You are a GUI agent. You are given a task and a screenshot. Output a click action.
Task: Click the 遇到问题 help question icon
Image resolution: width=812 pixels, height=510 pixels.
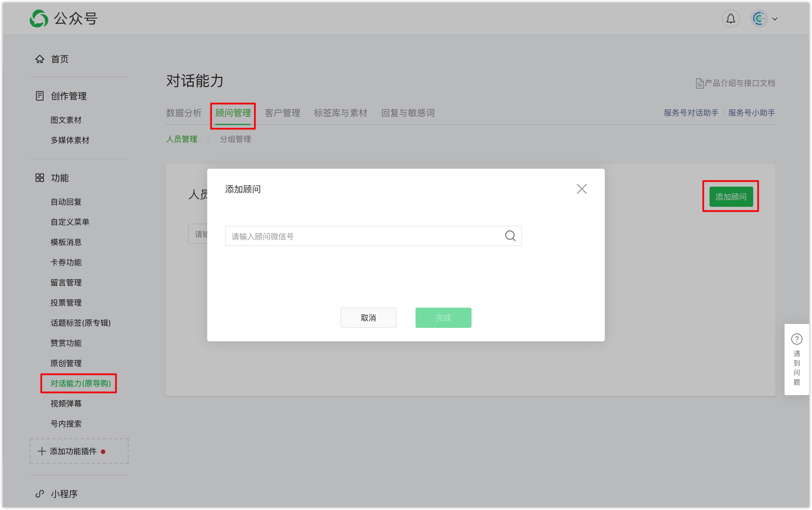tap(797, 339)
